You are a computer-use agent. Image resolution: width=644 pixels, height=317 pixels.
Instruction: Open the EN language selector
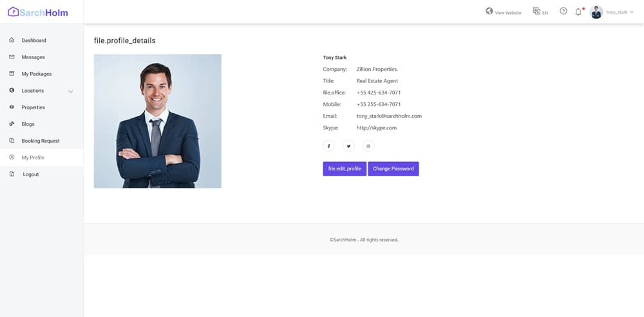(x=540, y=12)
